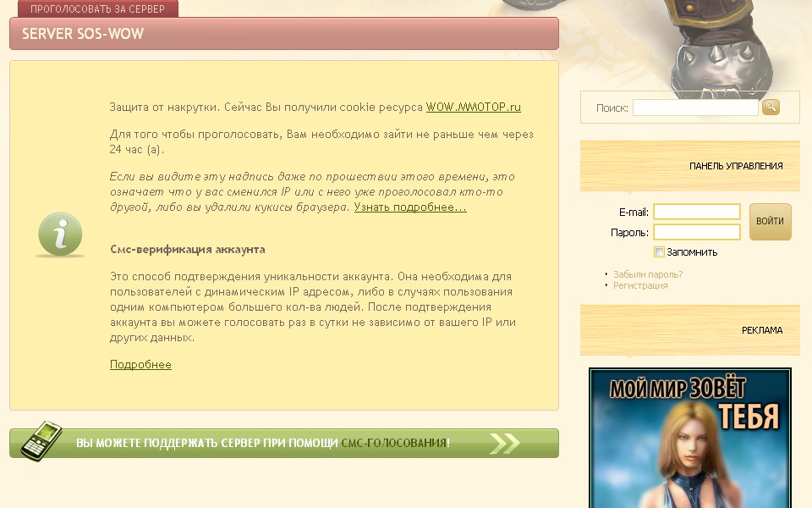Click the mobile phone icon on the green banner

[41, 441]
